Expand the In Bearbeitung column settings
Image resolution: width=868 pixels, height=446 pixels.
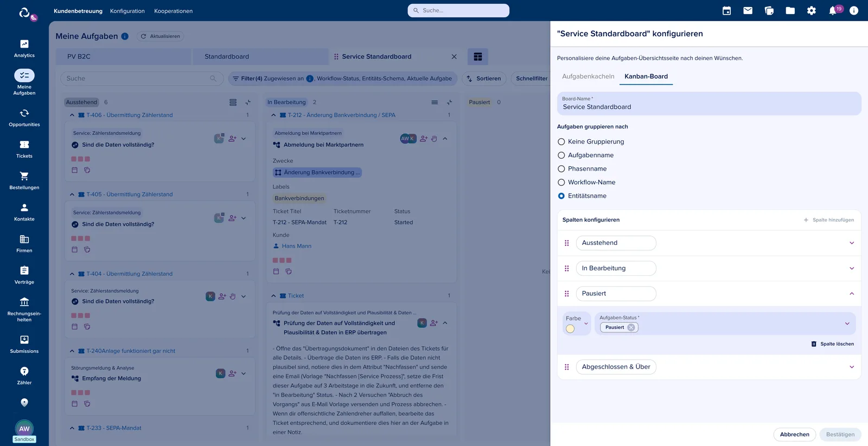[852, 269]
